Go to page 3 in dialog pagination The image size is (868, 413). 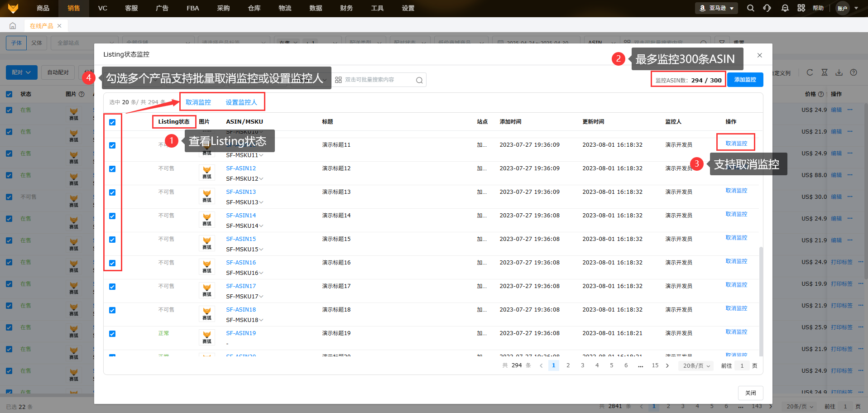tap(582, 365)
